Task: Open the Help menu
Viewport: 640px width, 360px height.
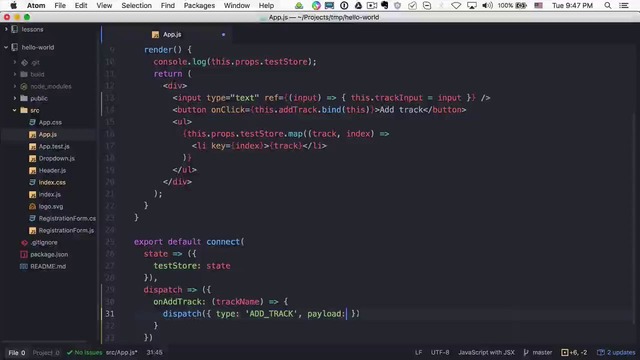Action: coord(266,5)
